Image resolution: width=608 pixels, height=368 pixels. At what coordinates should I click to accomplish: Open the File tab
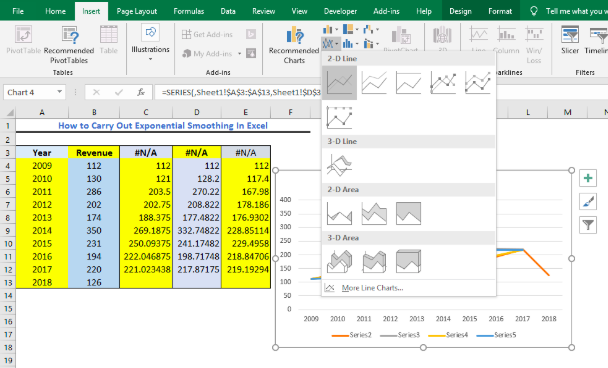coord(18,11)
